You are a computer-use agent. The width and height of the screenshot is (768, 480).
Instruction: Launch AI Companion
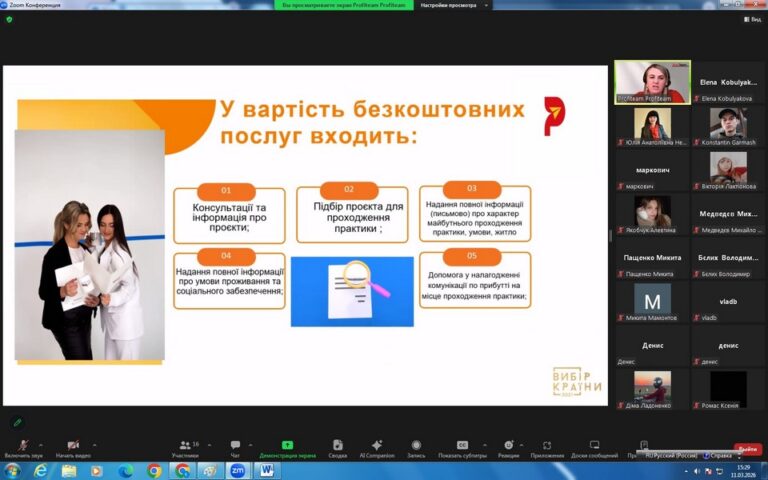(377, 447)
